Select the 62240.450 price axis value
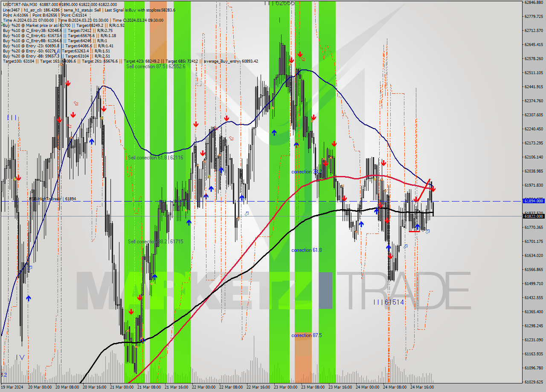The image size is (546, 392). click(534, 129)
